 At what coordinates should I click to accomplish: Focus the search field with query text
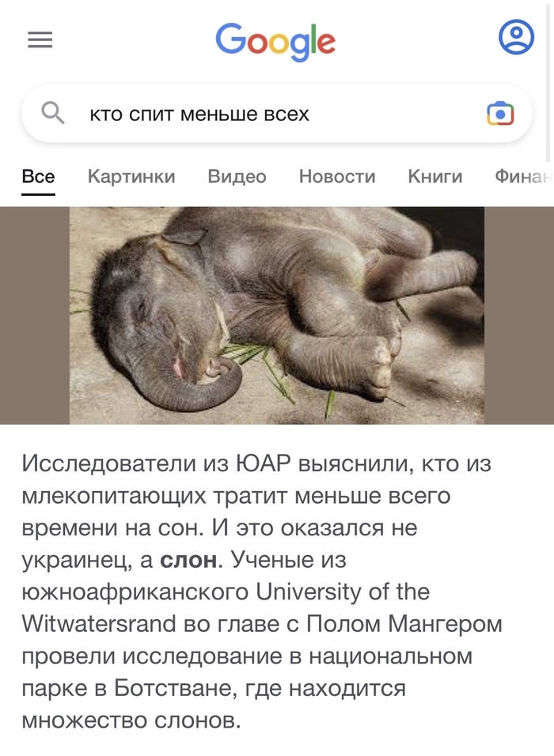point(276,113)
